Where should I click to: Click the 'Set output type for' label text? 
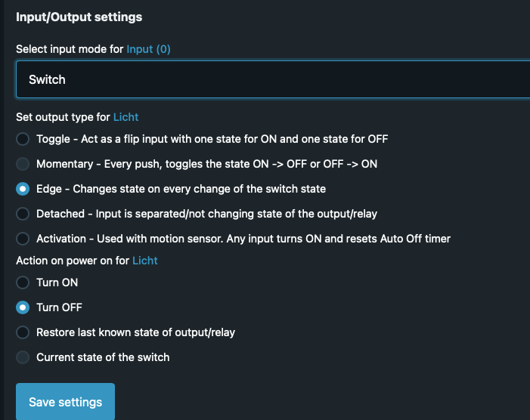(x=63, y=117)
